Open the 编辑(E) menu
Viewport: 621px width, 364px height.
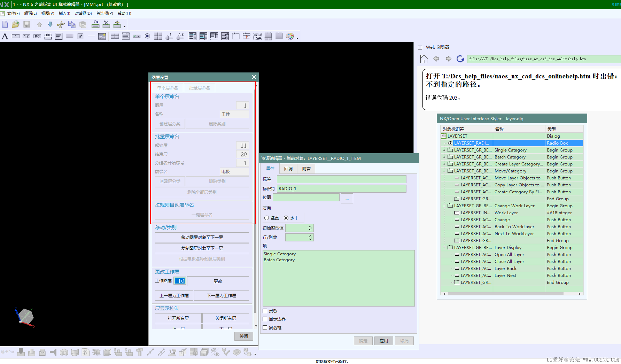[30, 13]
